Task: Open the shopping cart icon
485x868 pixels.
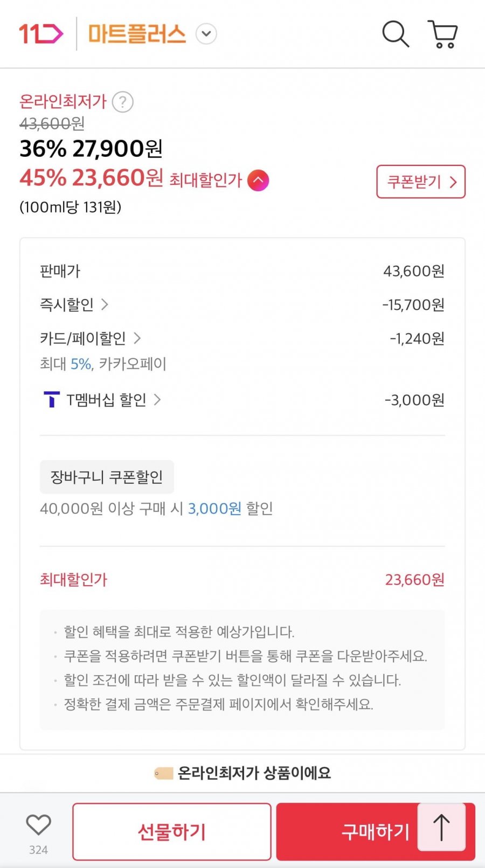Action: pos(442,34)
